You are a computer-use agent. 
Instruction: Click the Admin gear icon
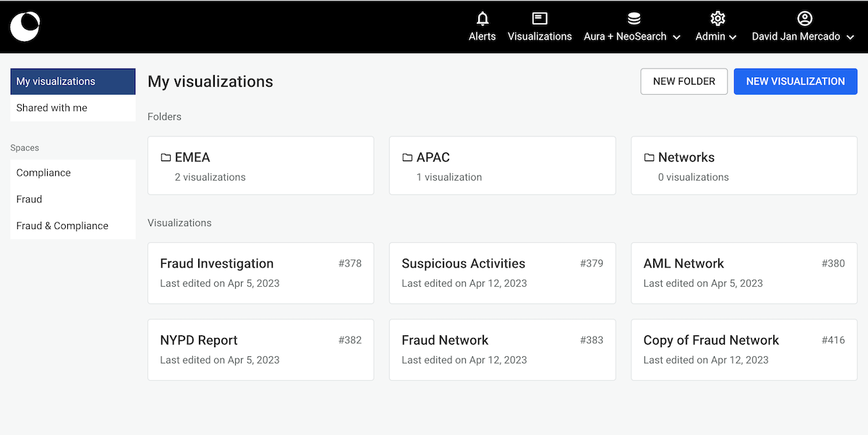tap(718, 19)
